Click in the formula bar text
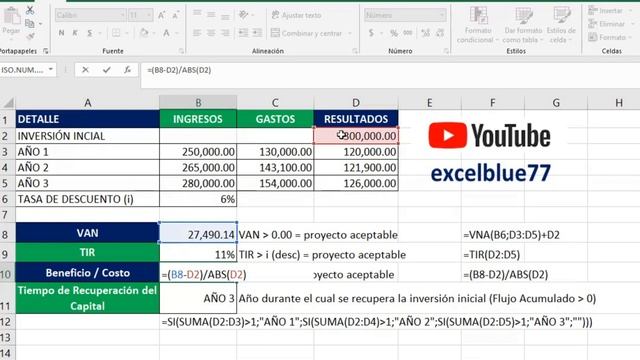Viewport: 640px width, 360px height. 179,70
